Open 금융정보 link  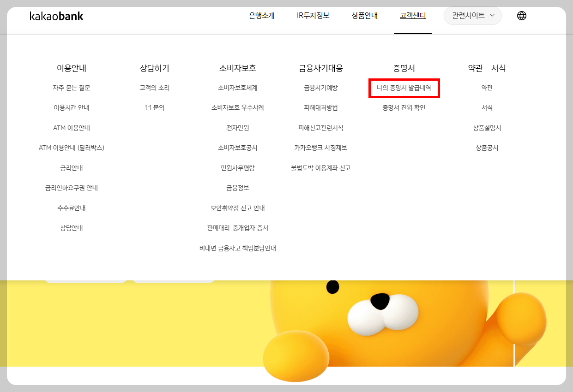tap(238, 188)
